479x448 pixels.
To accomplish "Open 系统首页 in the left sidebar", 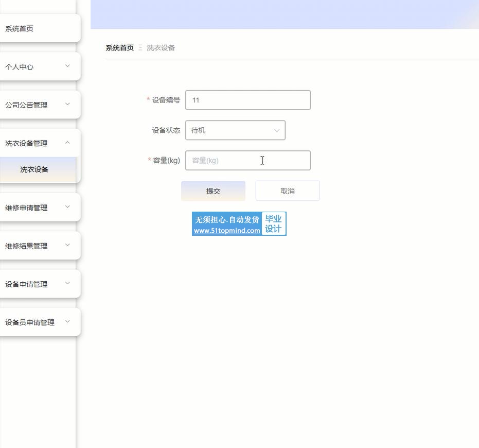I will tap(20, 29).
